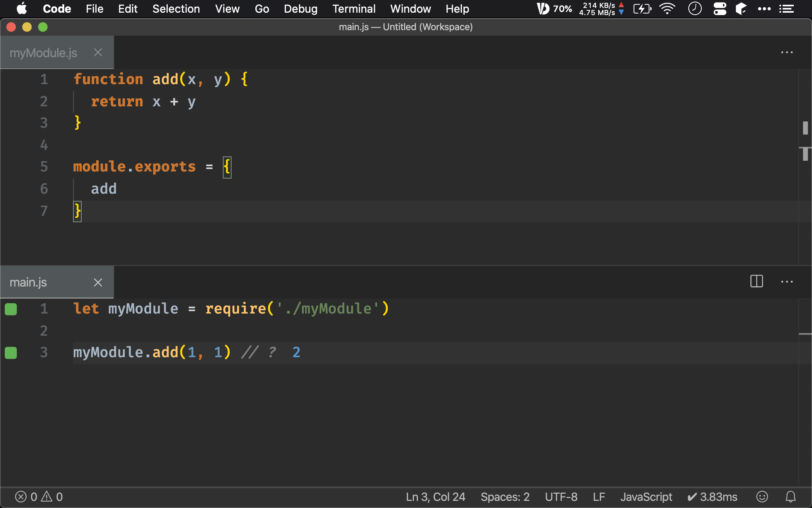
Task: Open more actions menu in myModule.js editor group
Action: pyautogui.click(x=787, y=52)
